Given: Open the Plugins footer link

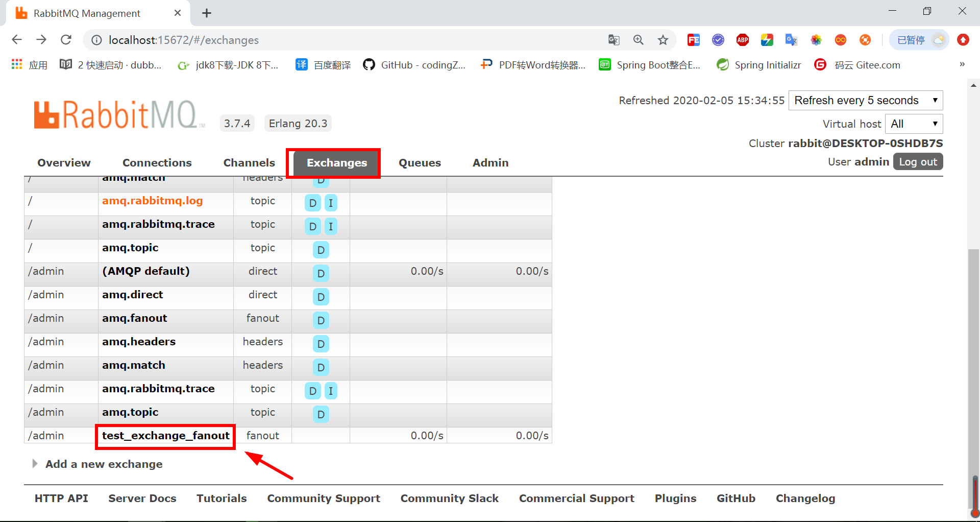Looking at the screenshot, I should point(675,499).
